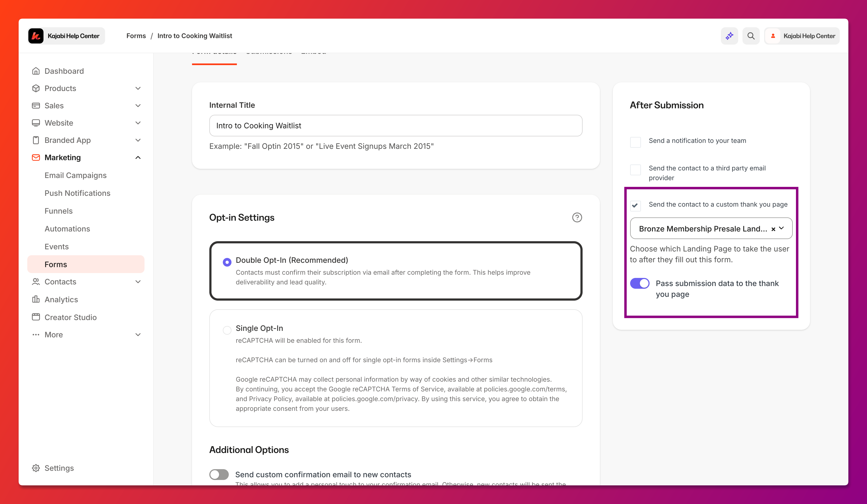The height and width of the screenshot is (504, 867).
Task: Click Kajabi Help Center site switcher
Action: (66, 36)
